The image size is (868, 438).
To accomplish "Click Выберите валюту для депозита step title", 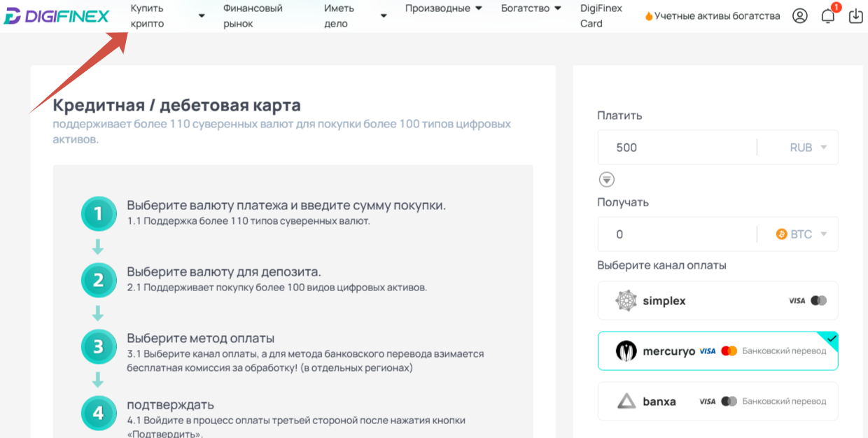I will 224,271.
